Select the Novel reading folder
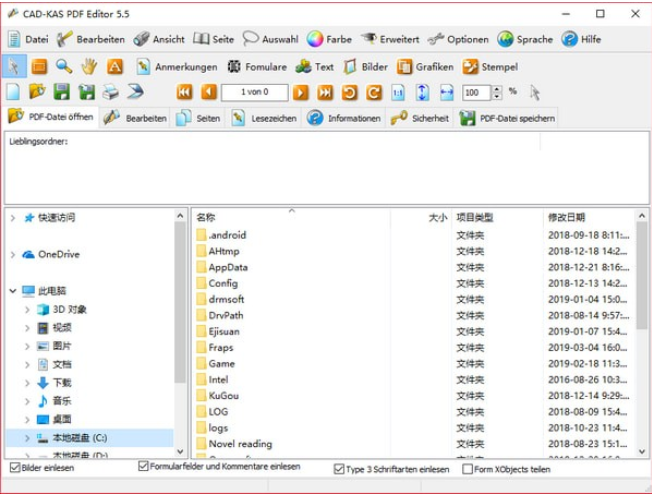The image size is (652, 495). pyautogui.click(x=234, y=444)
